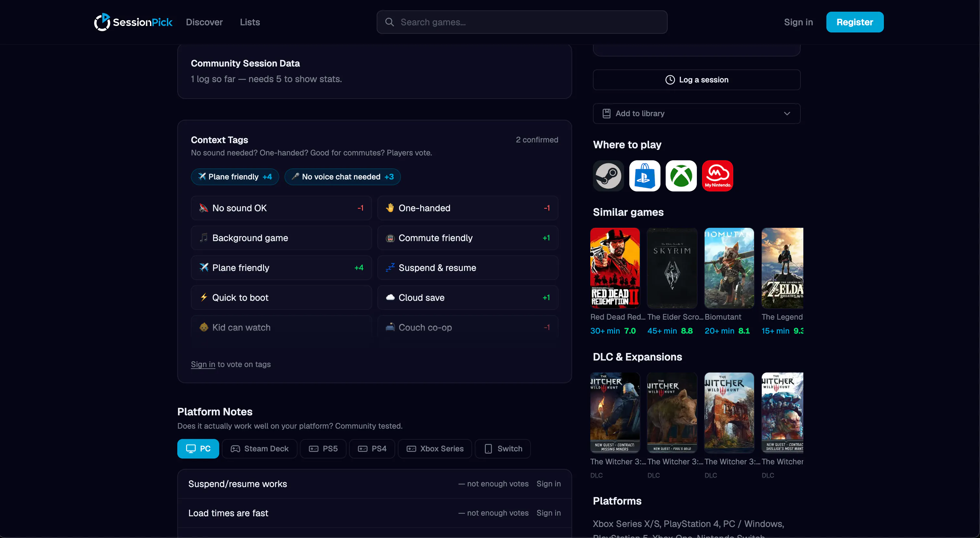
Task: Toggle the One-handed tag
Action: pyautogui.click(x=468, y=208)
